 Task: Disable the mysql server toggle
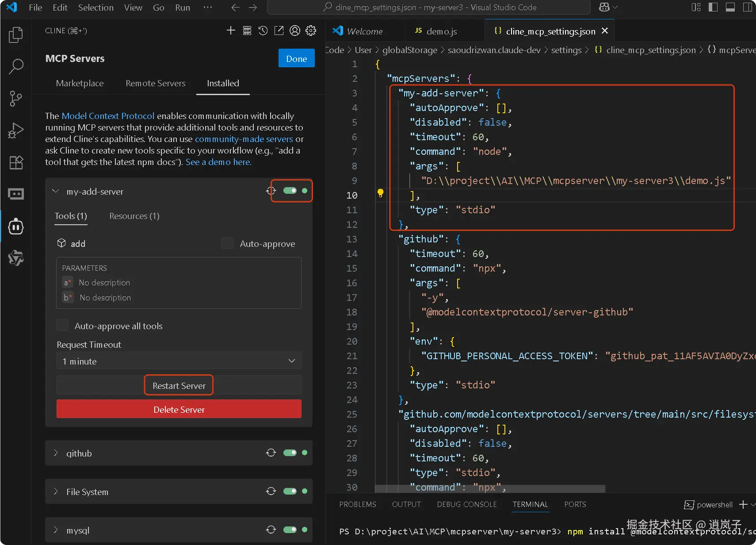[290, 530]
